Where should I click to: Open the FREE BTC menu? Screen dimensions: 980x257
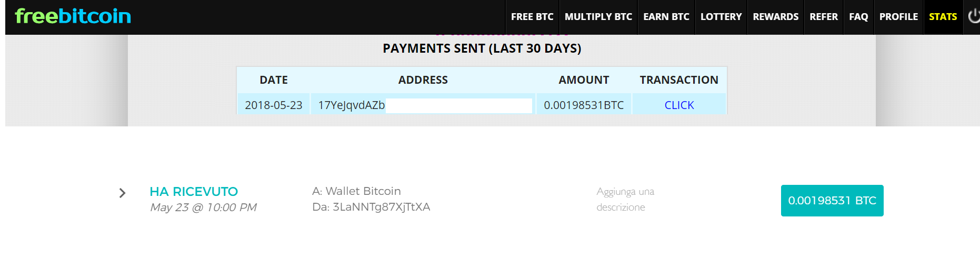coord(532,17)
